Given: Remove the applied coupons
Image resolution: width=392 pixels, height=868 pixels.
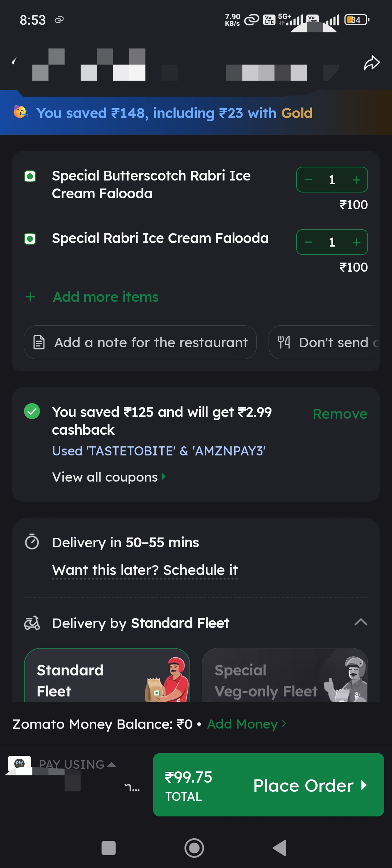Looking at the screenshot, I should coord(340,414).
